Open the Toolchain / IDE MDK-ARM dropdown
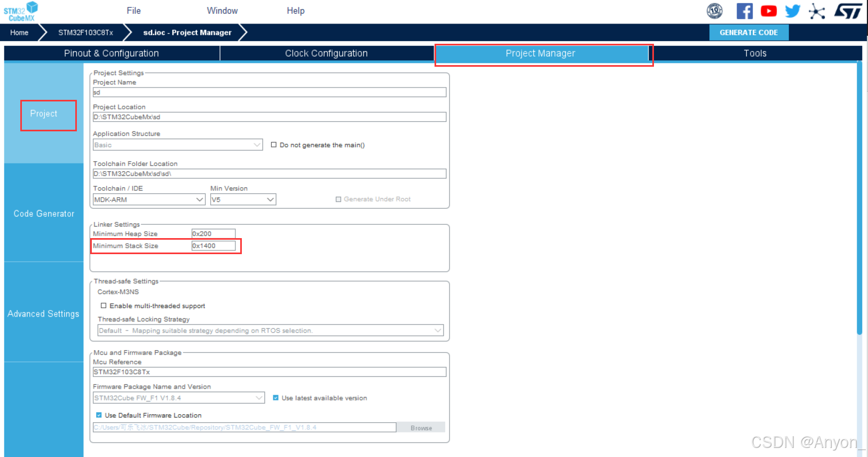This screenshot has width=868, height=457. coord(149,200)
